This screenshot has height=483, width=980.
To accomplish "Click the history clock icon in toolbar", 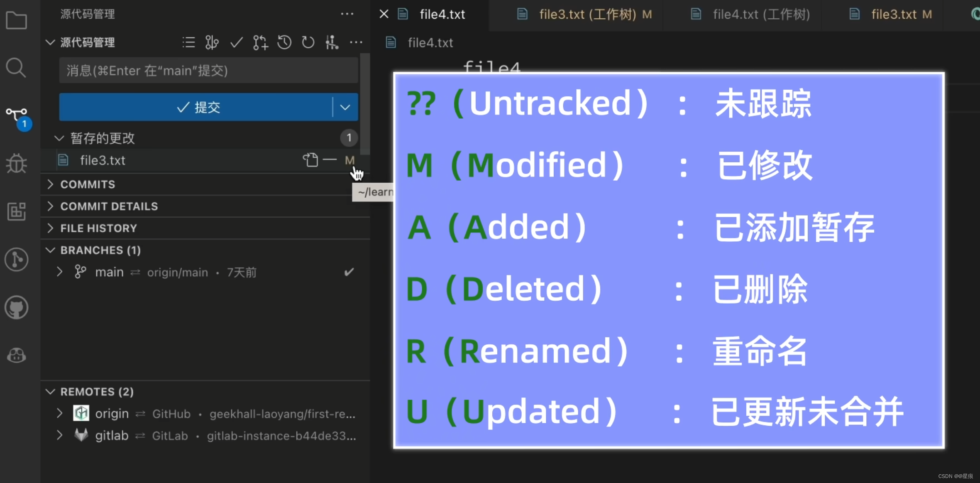I will pyautogui.click(x=284, y=42).
